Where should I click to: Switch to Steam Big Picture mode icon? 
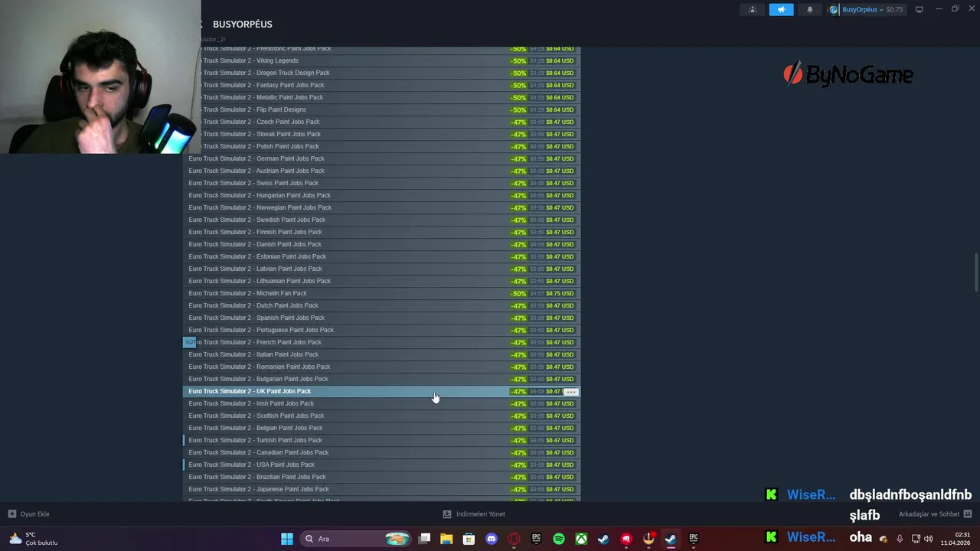920,9
